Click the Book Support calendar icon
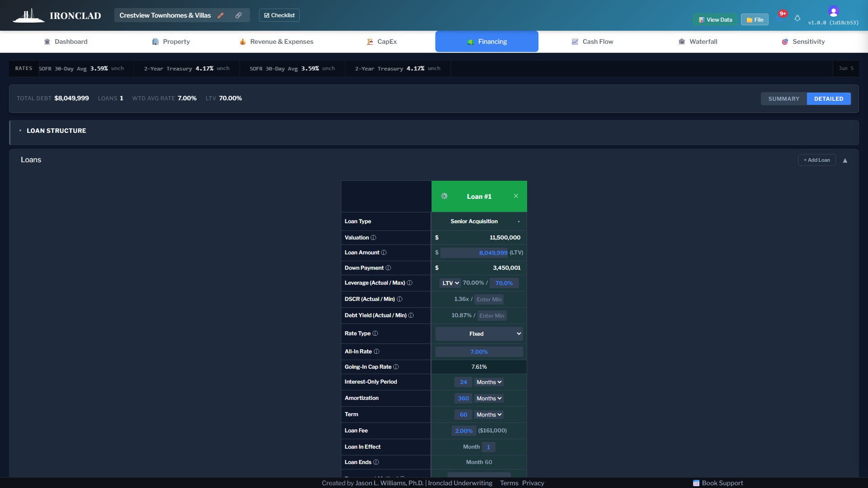Image resolution: width=868 pixels, height=488 pixels. tap(696, 483)
